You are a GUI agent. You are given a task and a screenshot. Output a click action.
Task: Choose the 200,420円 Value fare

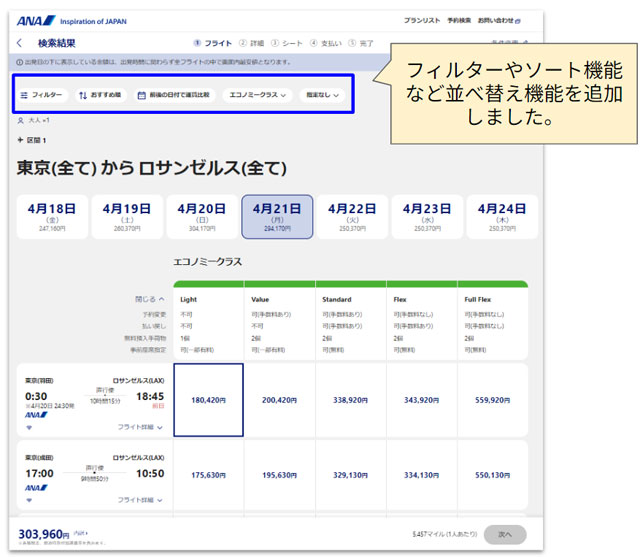280,400
